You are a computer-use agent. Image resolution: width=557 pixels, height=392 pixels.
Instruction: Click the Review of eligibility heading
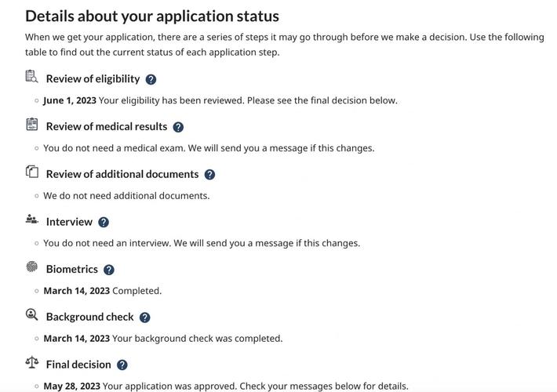(93, 78)
